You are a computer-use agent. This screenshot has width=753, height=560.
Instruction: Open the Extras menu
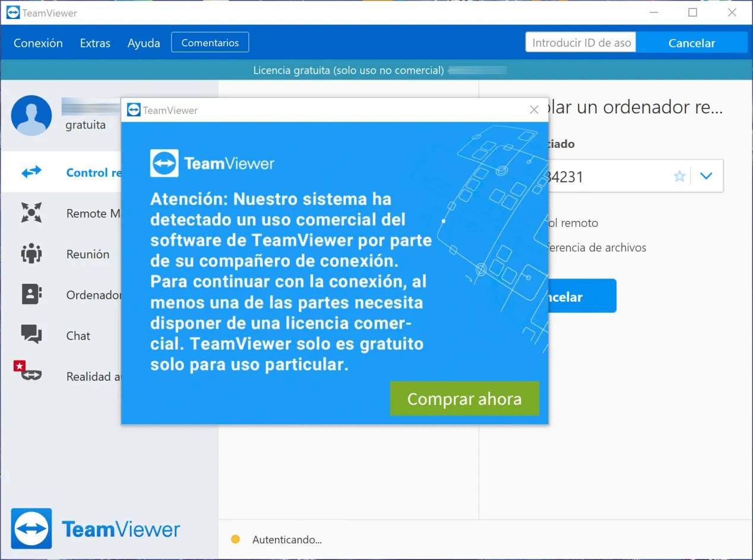click(x=95, y=43)
